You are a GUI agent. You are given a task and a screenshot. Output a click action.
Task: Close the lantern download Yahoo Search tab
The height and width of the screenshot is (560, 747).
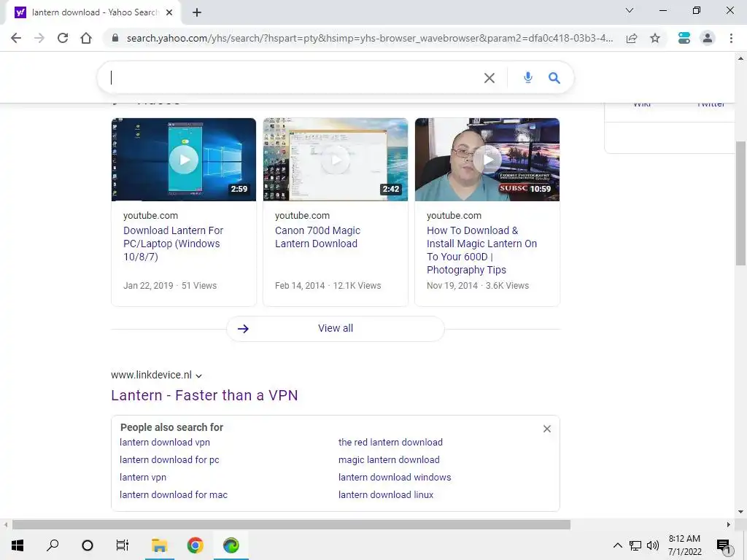(x=169, y=12)
